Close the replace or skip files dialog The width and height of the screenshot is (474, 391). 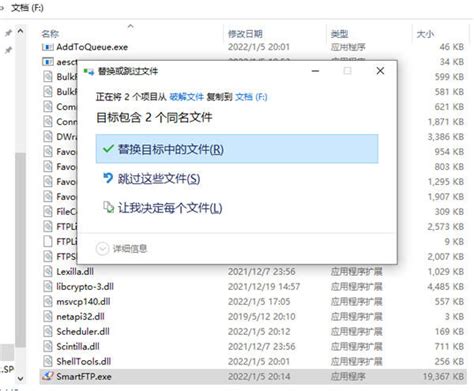(x=380, y=71)
